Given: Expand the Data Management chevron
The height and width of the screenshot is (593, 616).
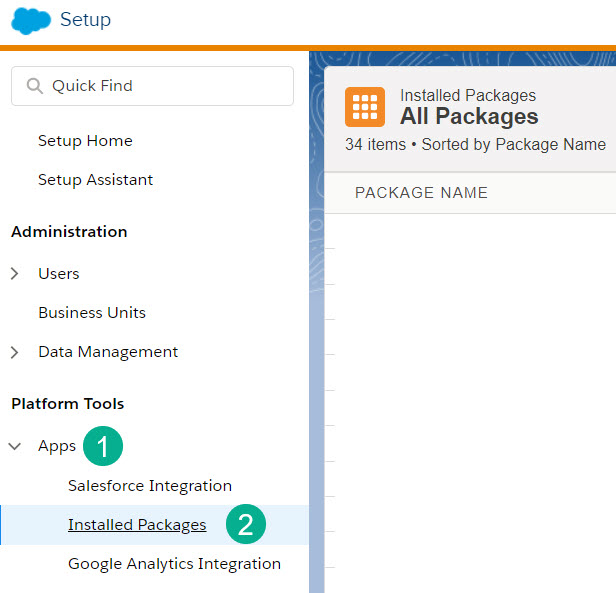Looking at the screenshot, I should [15, 352].
